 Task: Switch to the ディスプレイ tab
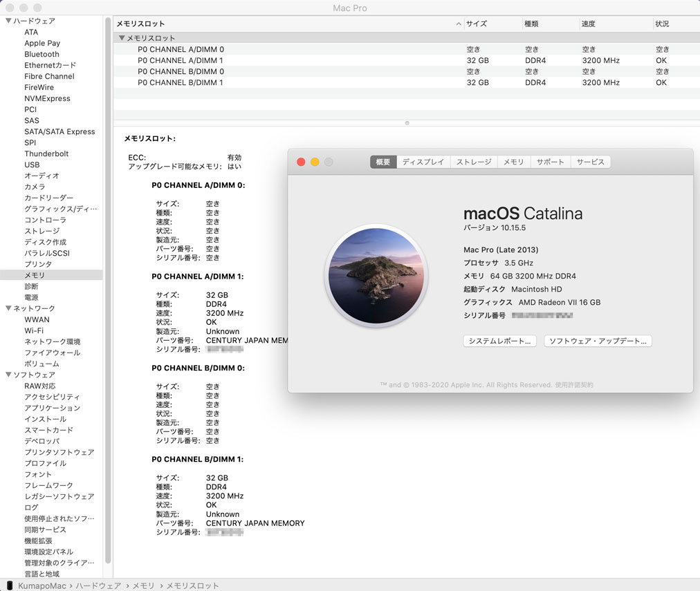click(423, 162)
